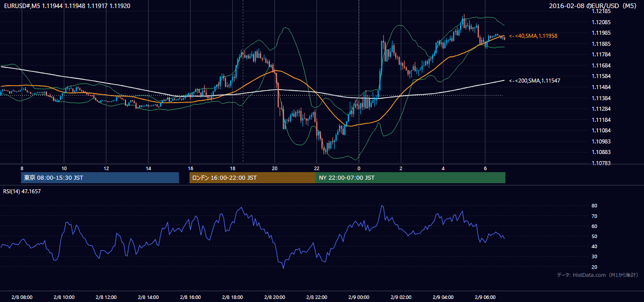Viewport: 644px width, 302px height.
Task: Click hour 14 on the price chart time axis
Action: point(148,168)
